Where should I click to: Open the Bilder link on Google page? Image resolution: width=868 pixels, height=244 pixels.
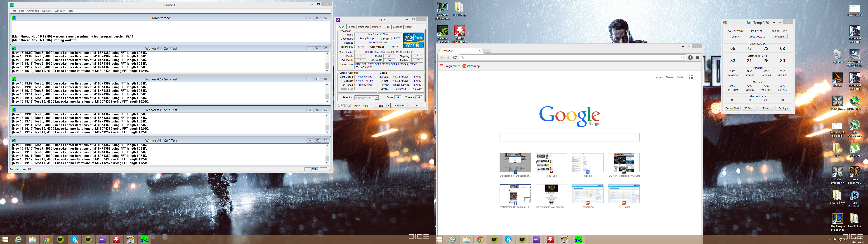coord(681,77)
